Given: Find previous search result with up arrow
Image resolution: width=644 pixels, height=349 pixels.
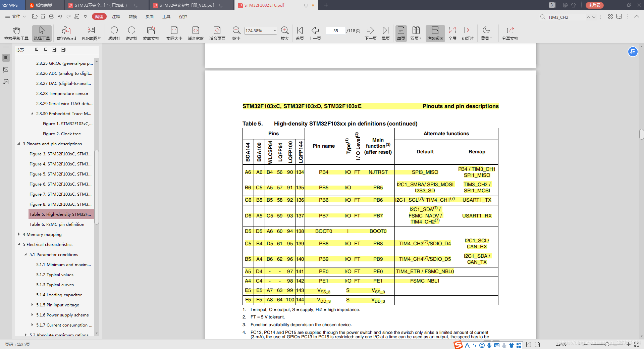Looking at the screenshot, I should point(588,17).
